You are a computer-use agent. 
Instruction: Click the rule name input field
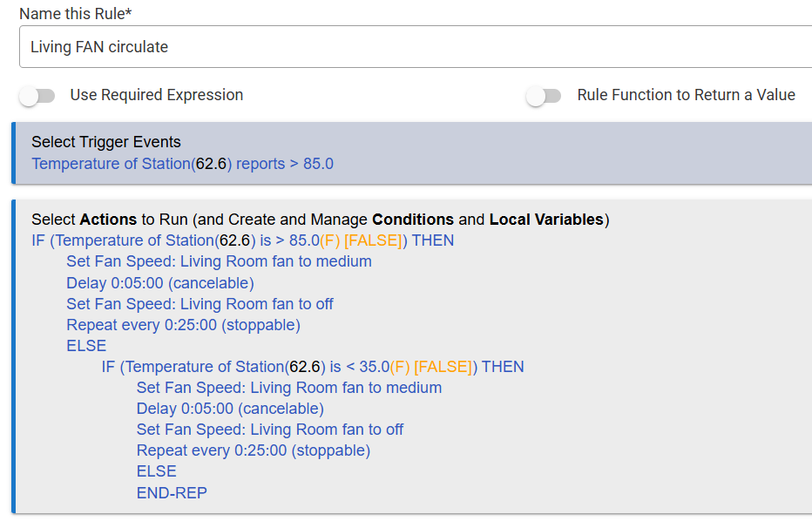point(416,46)
